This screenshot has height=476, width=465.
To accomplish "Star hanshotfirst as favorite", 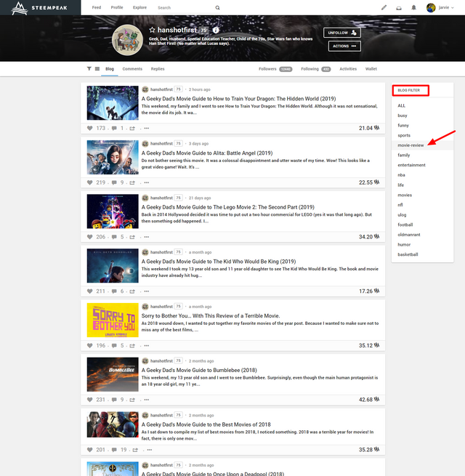I will coord(152,30).
